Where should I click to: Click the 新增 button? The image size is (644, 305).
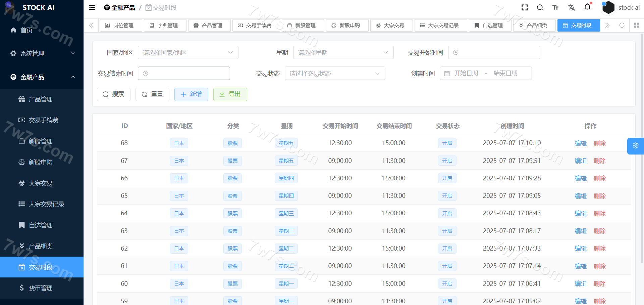(x=191, y=94)
